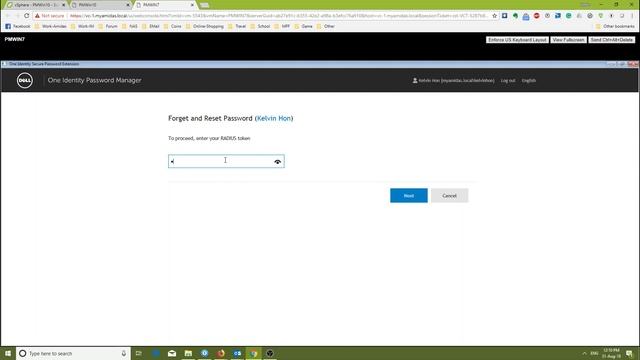Click the RADIUS token input field

click(226, 161)
